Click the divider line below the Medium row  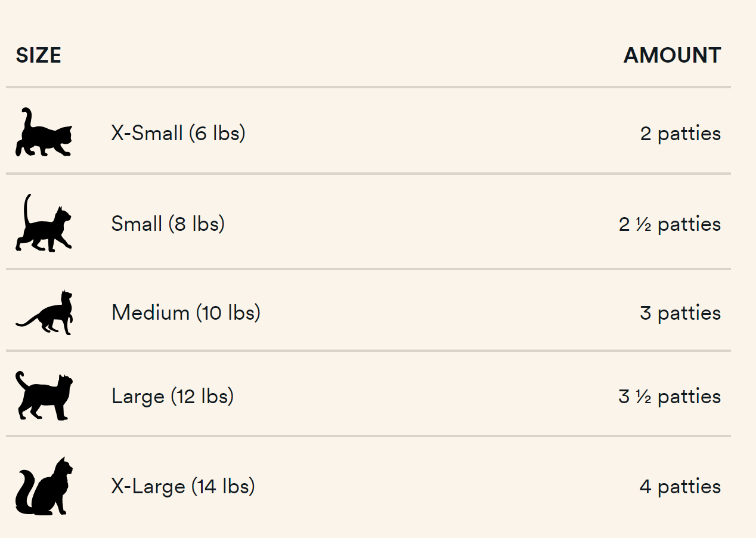tap(368, 351)
